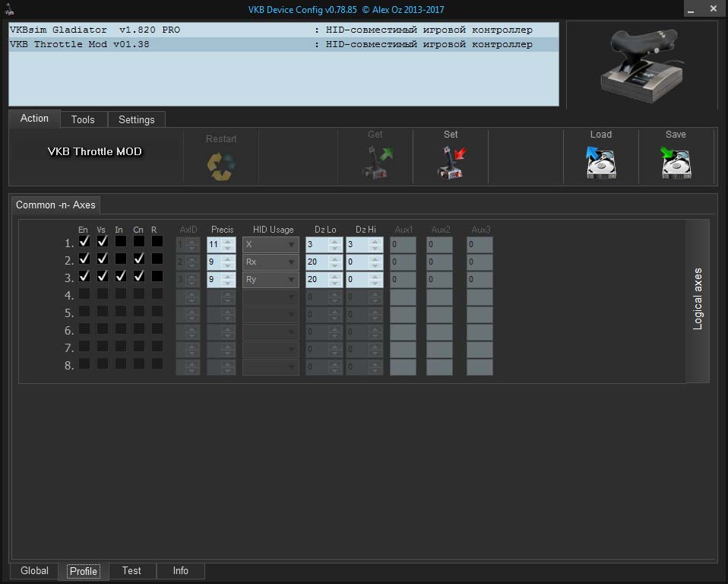728x584 pixels.
Task: Close the VKB Device Config window
Action: [714, 9]
